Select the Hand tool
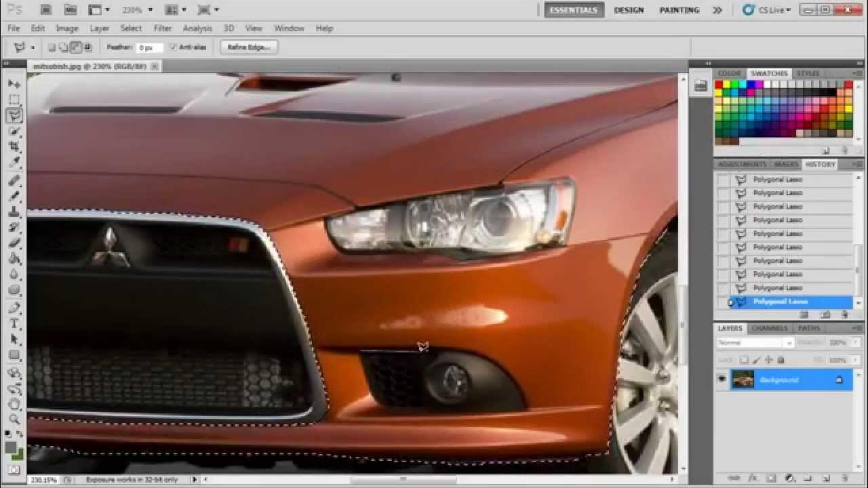 pos(14,404)
